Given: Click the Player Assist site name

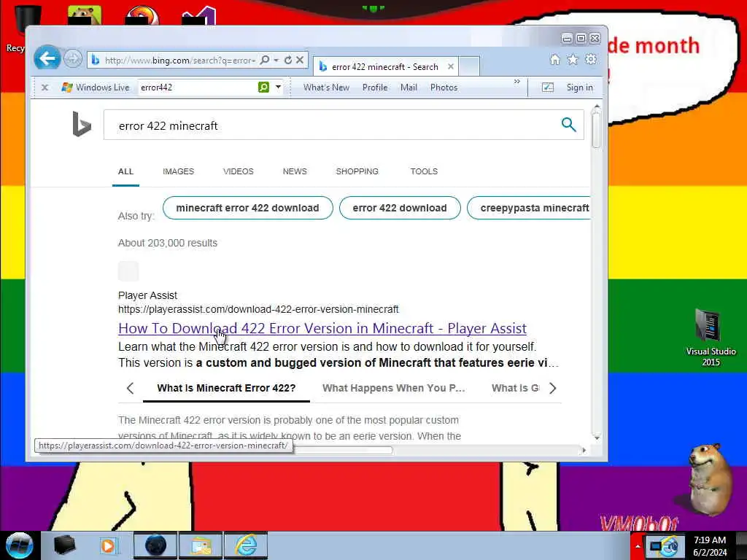Looking at the screenshot, I should (x=147, y=295).
